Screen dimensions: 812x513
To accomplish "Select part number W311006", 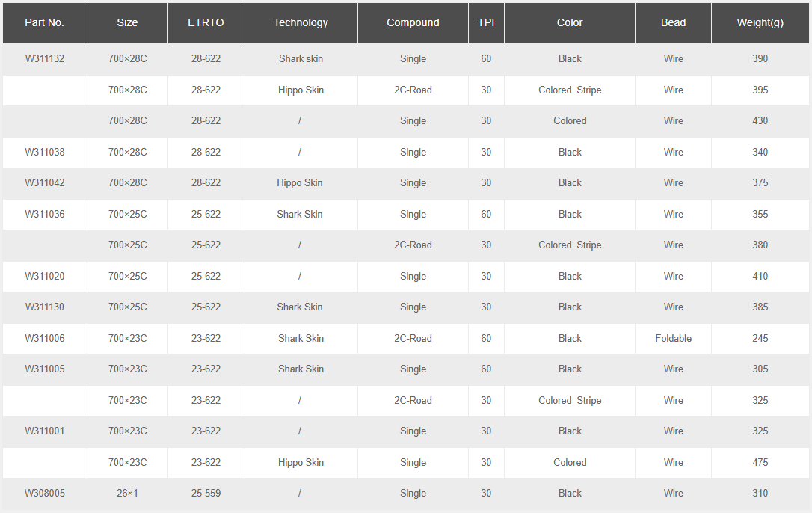I will [x=45, y=338].
